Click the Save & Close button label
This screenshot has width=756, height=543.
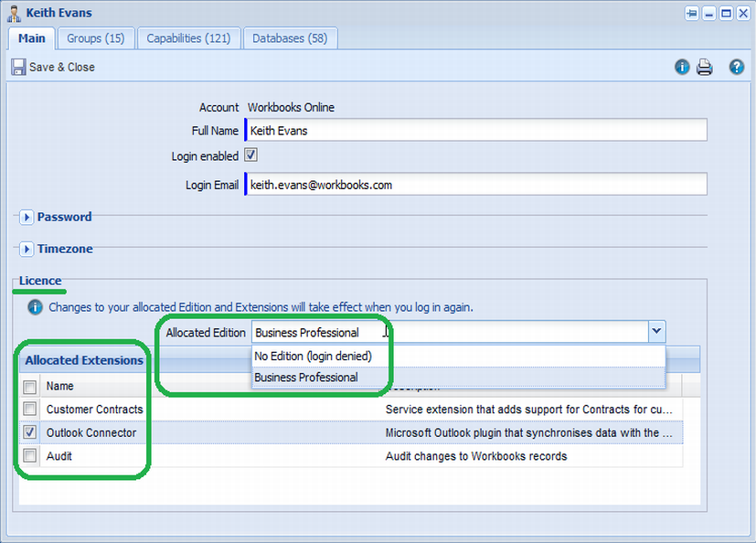point(62,67)
